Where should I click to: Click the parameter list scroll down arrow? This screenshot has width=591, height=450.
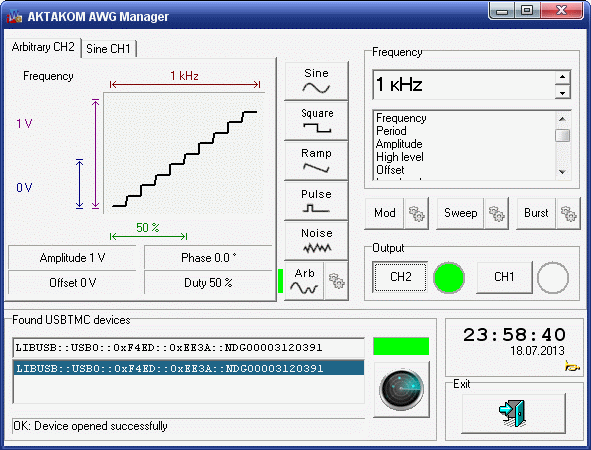click(x=562, y=172)
